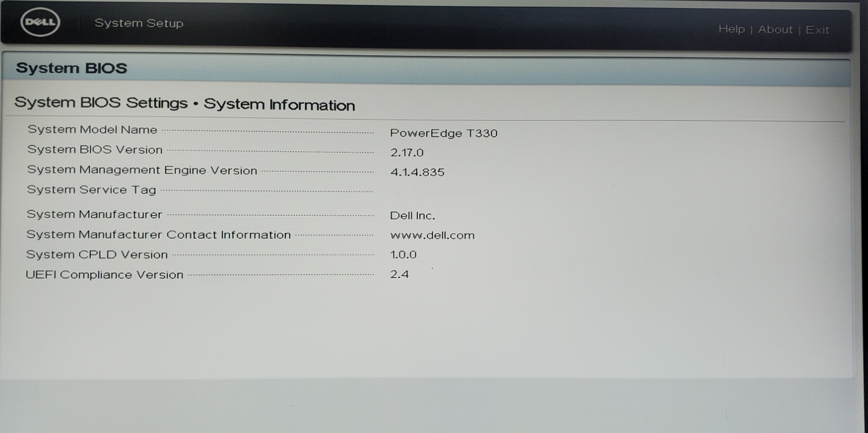
Task: Select the System CPLD Version label
Action: tap(97, 255)
